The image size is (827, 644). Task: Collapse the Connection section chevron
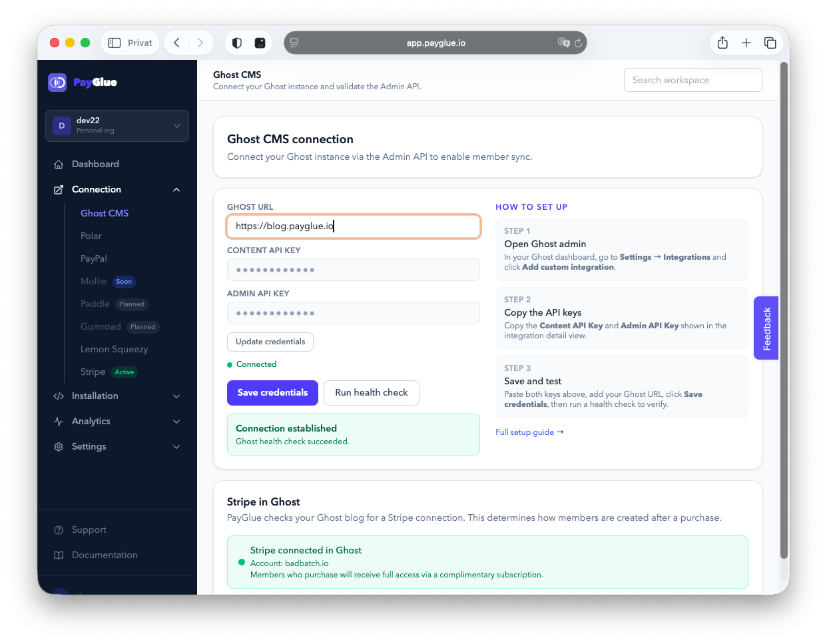click(x=176, y=190)
